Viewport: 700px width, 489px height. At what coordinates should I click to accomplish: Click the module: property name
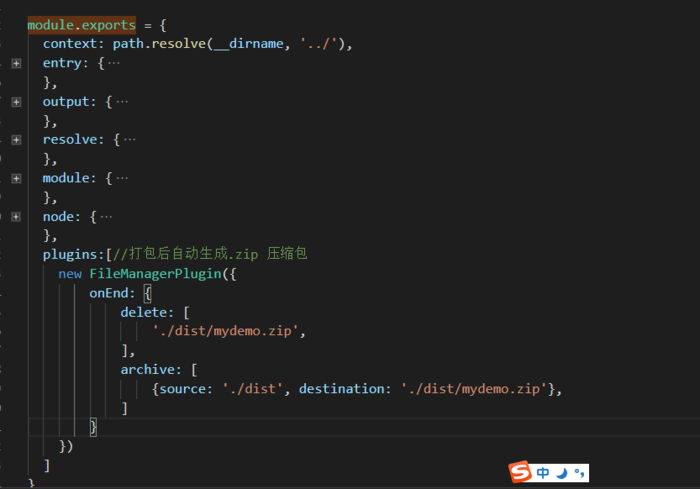click(69, 178)
